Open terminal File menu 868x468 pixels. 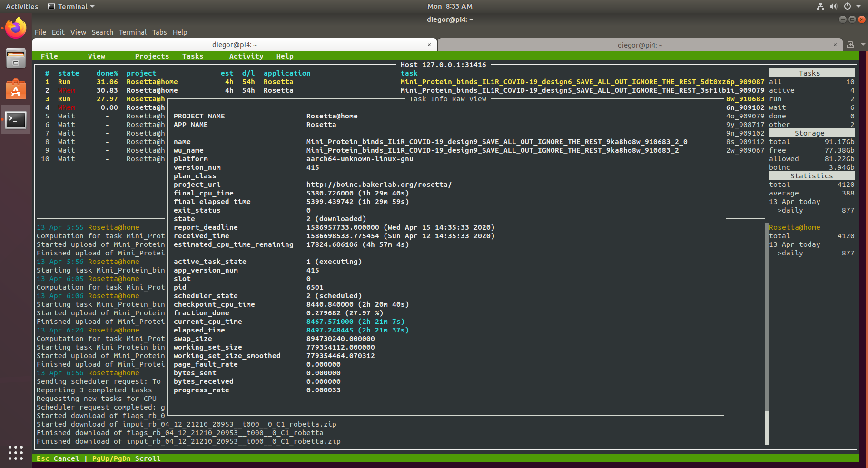tap(40, 32)
